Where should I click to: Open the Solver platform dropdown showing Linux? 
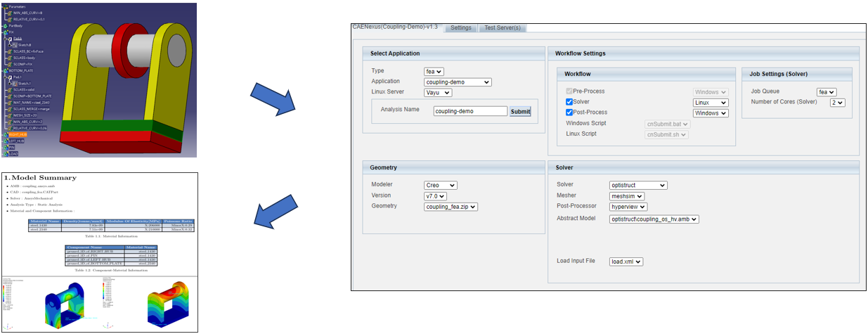coord(710,103)
